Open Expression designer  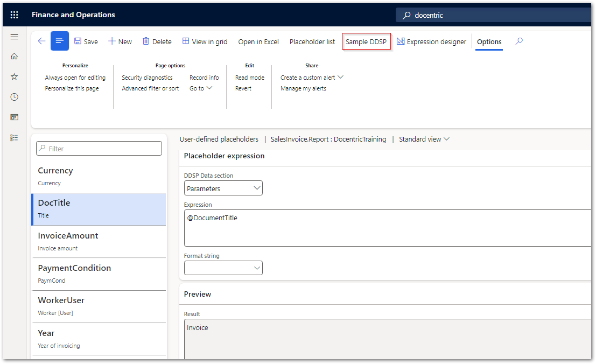point(431,41)
